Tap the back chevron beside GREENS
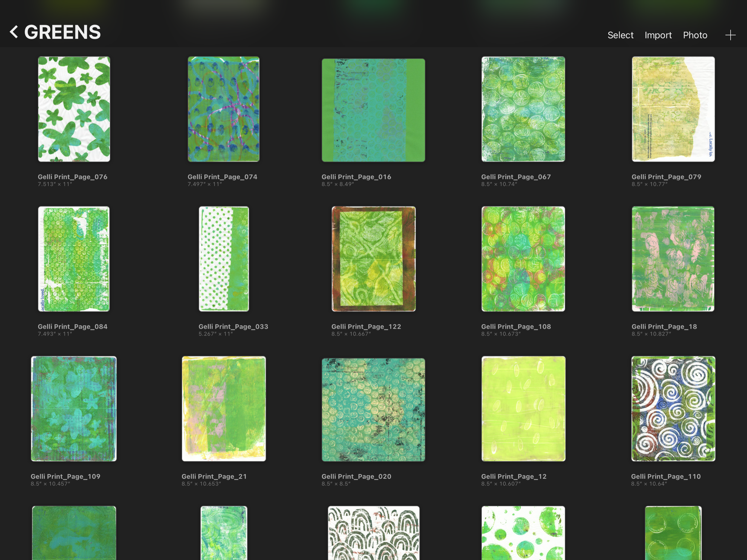This screenshot has width=747, height=560. [x=14, y=32]
